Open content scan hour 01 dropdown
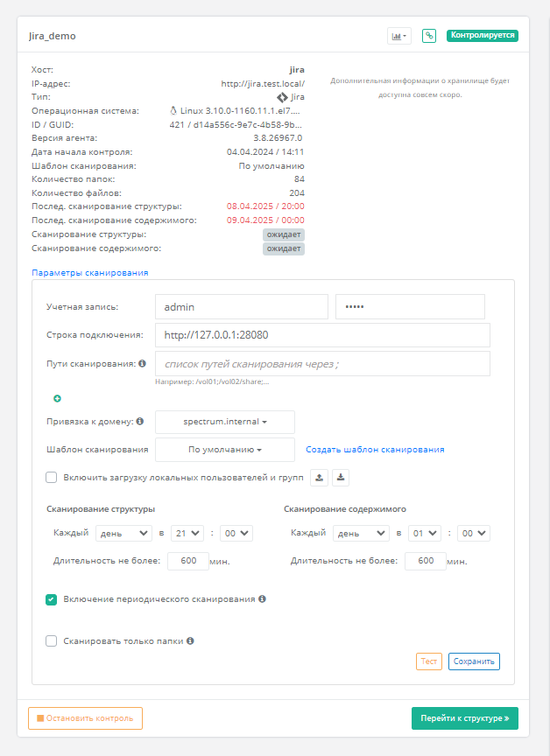Image resolution: width=550 pixels, height=756 pixels. click(425, 533)
